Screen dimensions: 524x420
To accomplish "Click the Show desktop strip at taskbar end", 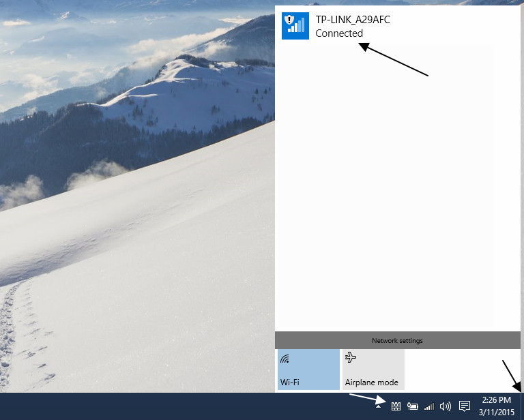I will pos(522,406).
